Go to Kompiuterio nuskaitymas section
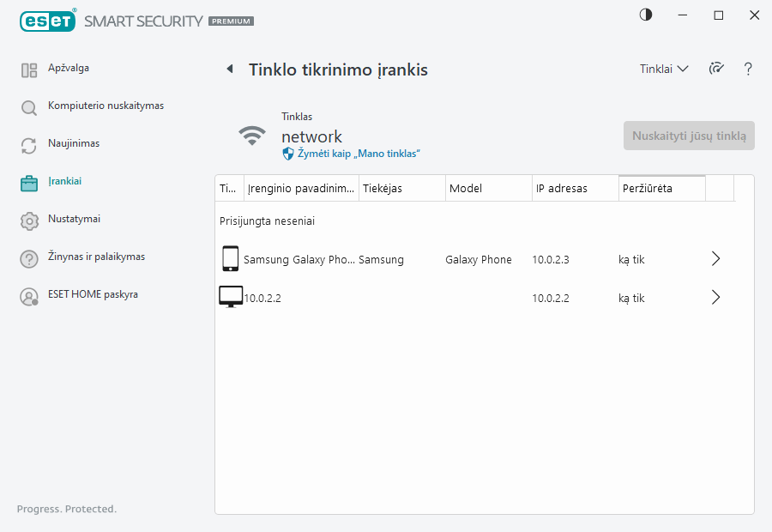The image size is (772, 532). [x=105, y=106]
